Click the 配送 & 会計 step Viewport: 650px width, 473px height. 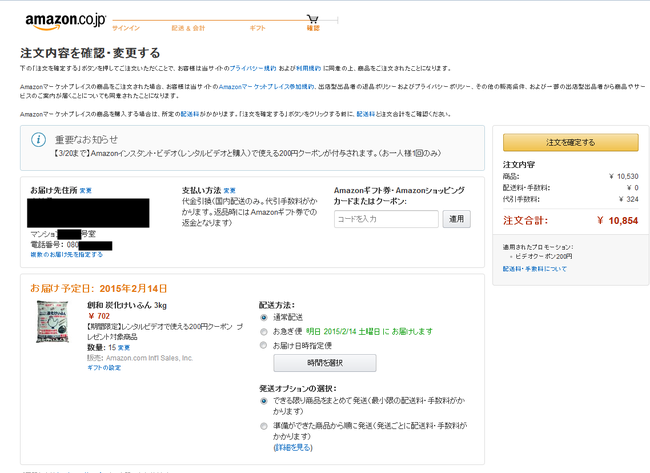click(x=188, y=28)
